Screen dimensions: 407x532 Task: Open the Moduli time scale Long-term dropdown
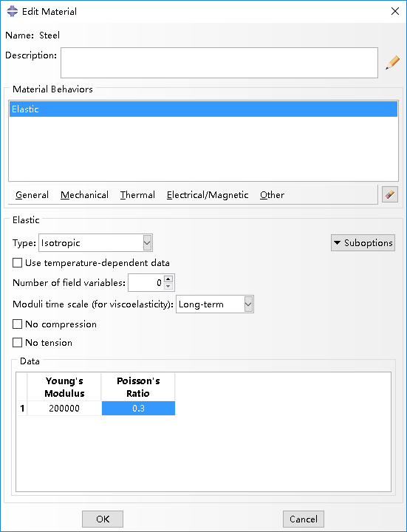(x=215, y=304)
